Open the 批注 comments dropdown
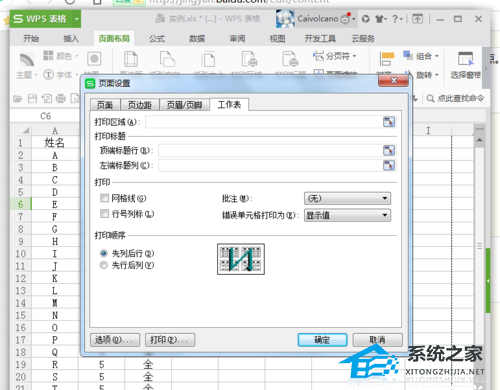Screen dimensions: 500x390 click(x=347, y=198)
